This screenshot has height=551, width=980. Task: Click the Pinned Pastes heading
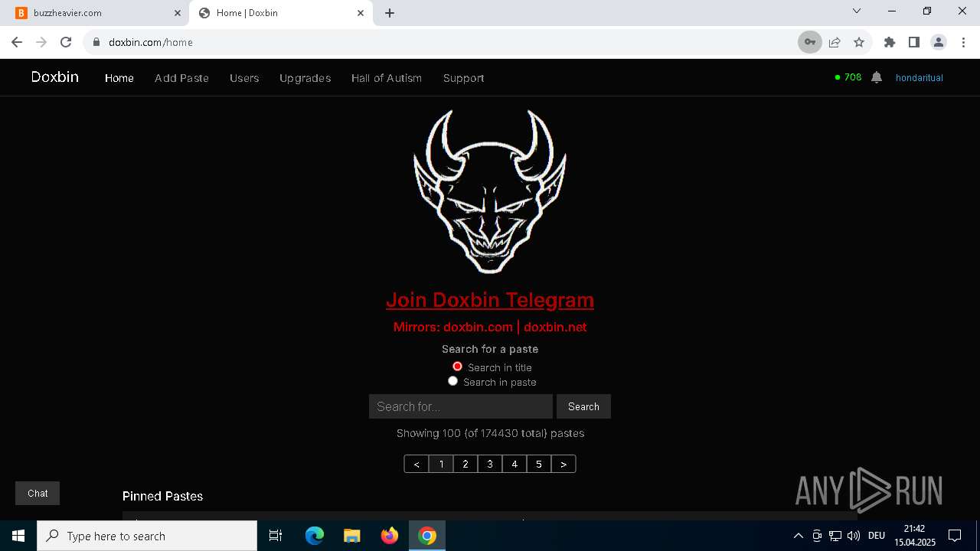point(162,496)
